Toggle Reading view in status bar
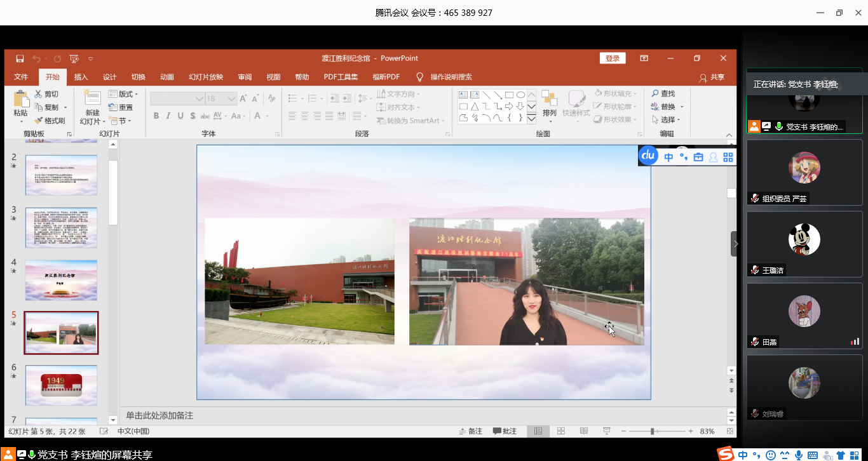The width and height of the screenshot is (868, 461). pyautogui.click(x=584, y=431)
